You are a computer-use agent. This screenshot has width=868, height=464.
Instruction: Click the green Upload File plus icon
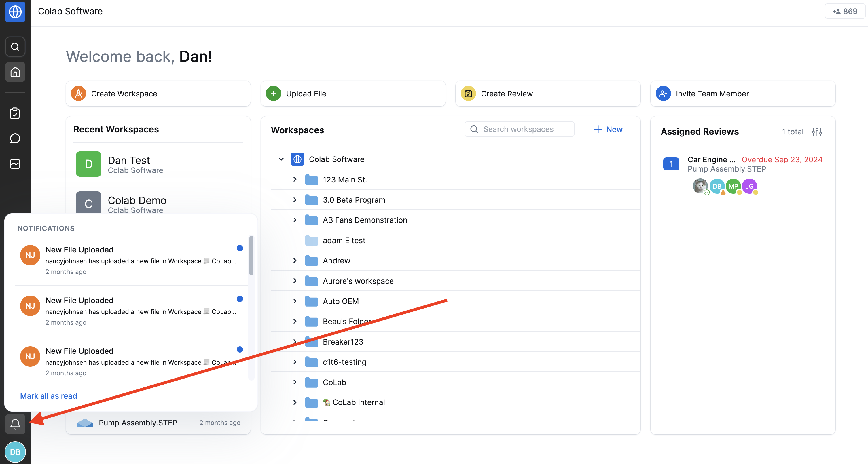point(273,93)
